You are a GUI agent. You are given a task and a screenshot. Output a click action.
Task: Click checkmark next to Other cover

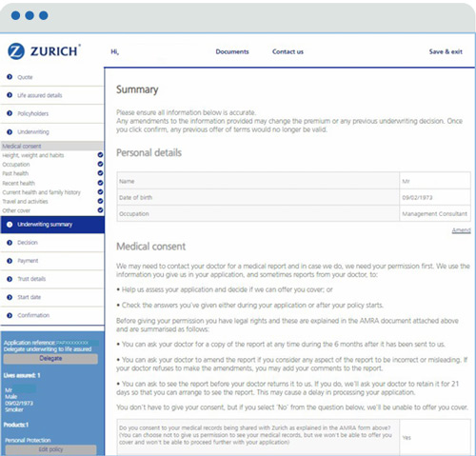pos(100,210)
